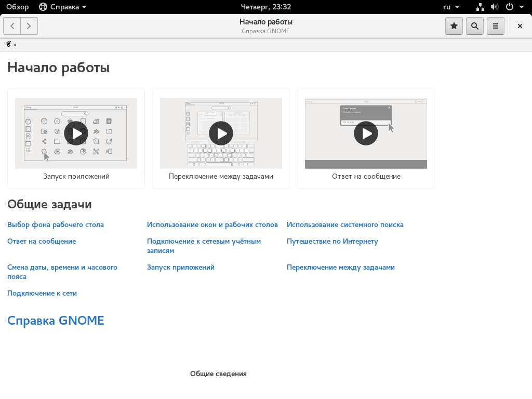
Task: Bookmark this page with the star icon
Action: point(454,26)
